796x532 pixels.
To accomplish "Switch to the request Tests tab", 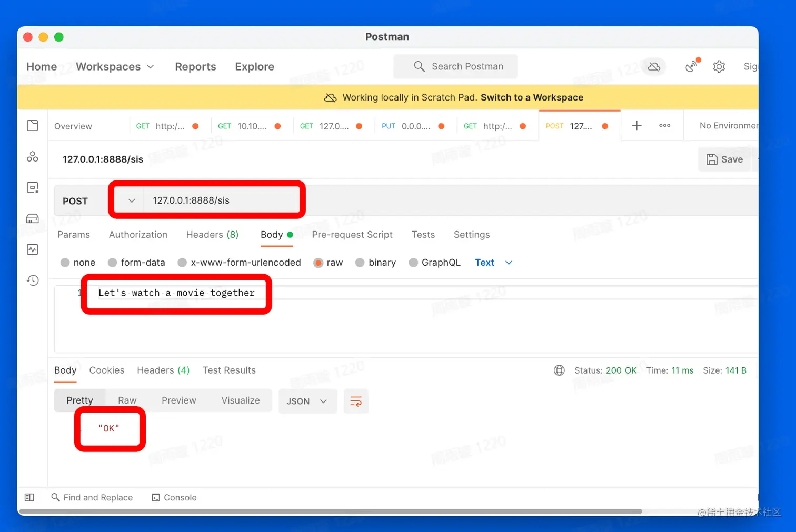I will [x=423, y=235].
